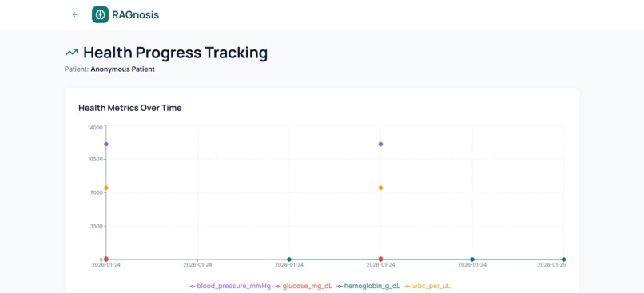Click the first orange WBC data point
Viewport: 644px width, 293px height.
(106, 188)
